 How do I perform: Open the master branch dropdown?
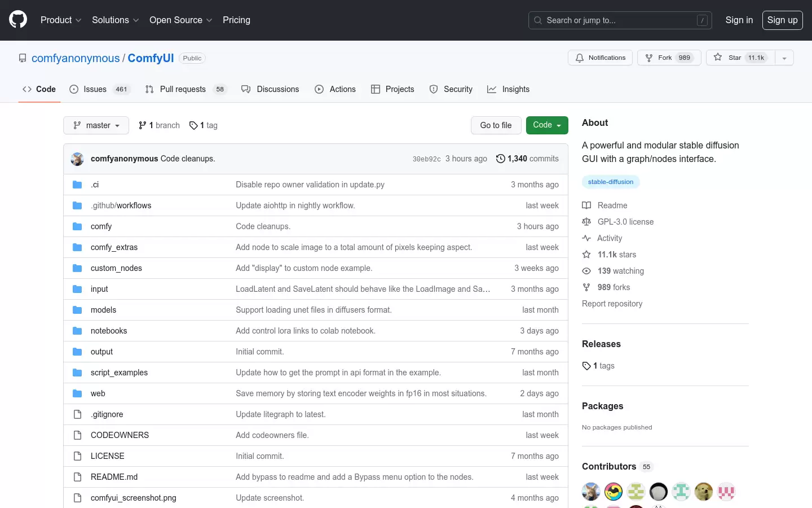point(96,125)
